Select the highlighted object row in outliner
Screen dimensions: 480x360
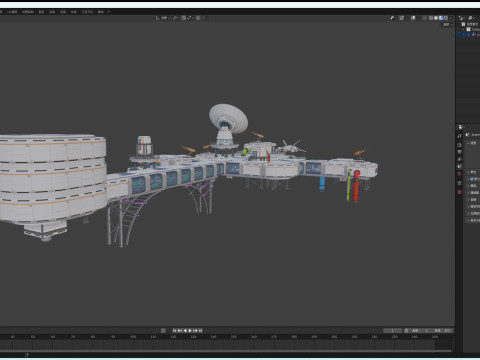coord(468,35)
